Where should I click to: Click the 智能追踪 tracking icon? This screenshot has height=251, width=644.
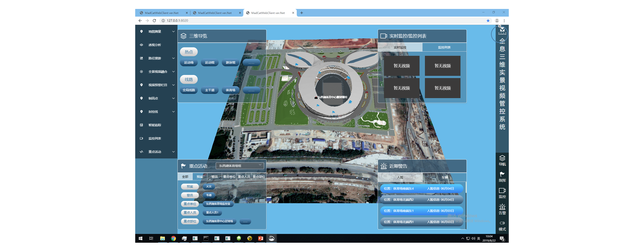(142, 125)
